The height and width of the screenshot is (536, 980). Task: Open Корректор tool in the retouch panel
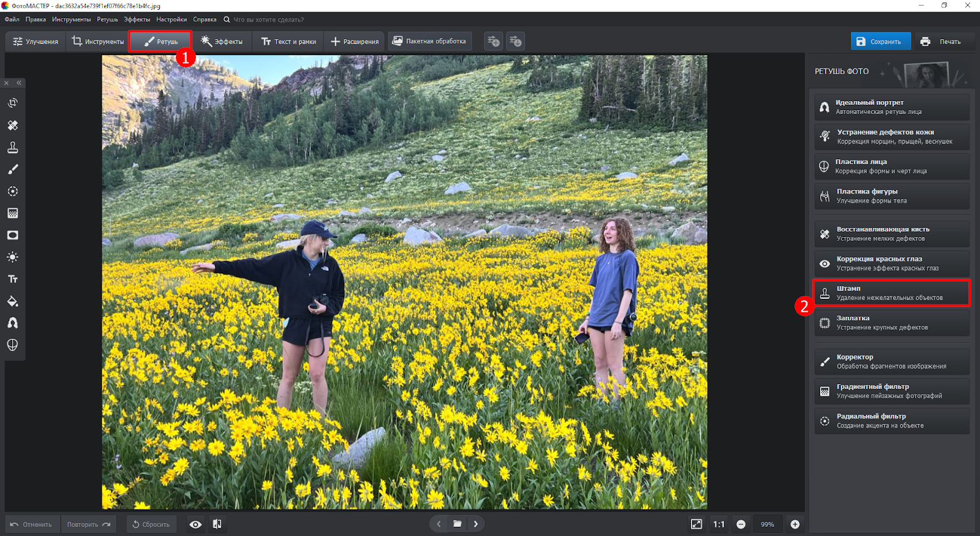892,361
